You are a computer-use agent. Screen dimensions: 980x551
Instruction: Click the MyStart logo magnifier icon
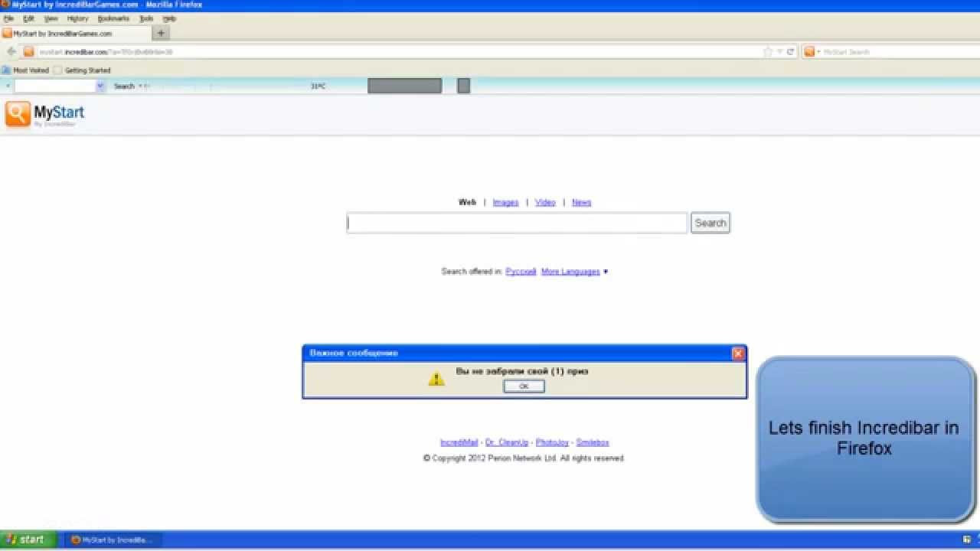18,114
